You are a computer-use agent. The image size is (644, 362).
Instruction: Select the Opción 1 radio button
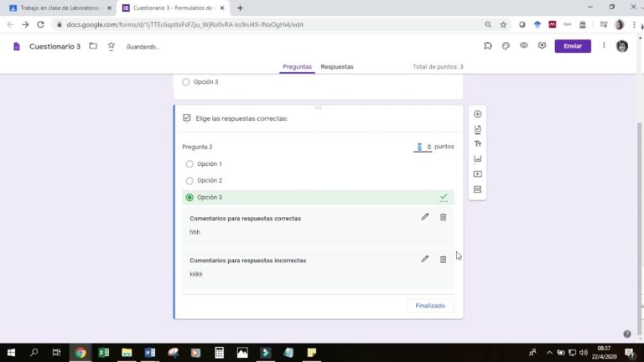[x=190, y=164]
